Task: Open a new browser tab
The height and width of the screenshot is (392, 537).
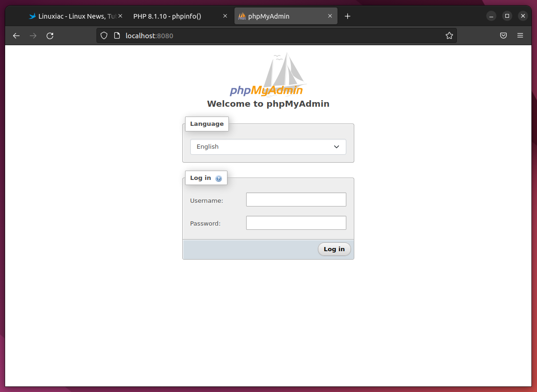Action: [348, 16]
